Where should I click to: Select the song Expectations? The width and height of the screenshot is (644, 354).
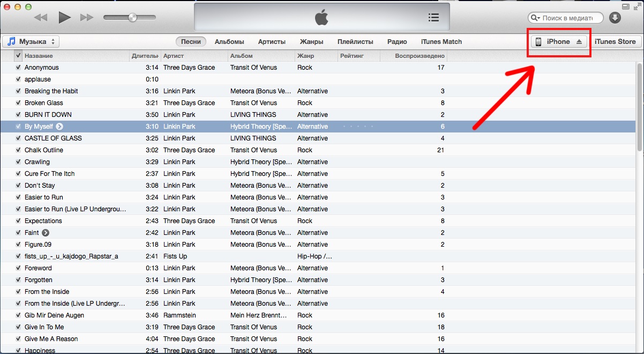[x=43, y=221]
